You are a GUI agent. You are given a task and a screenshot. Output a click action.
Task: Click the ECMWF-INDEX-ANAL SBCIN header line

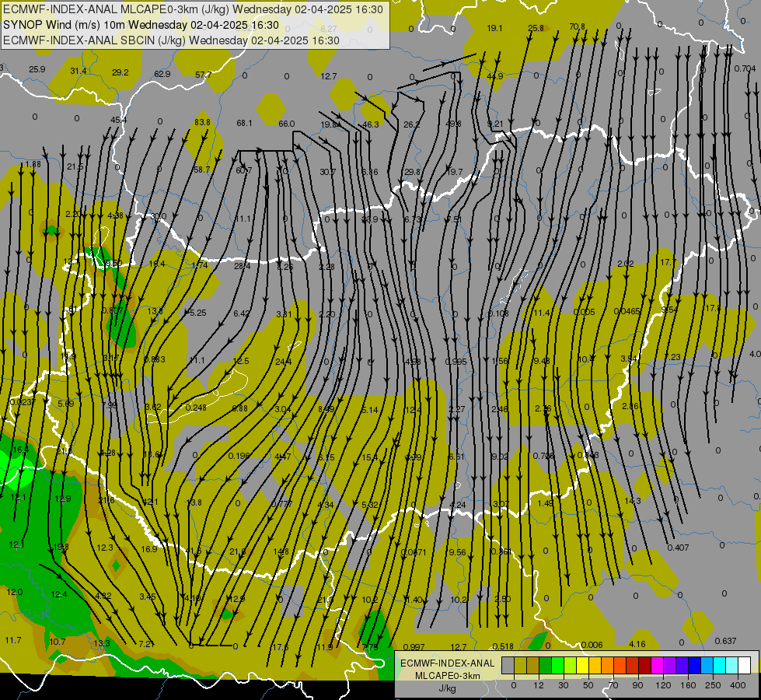click(171, 40)
